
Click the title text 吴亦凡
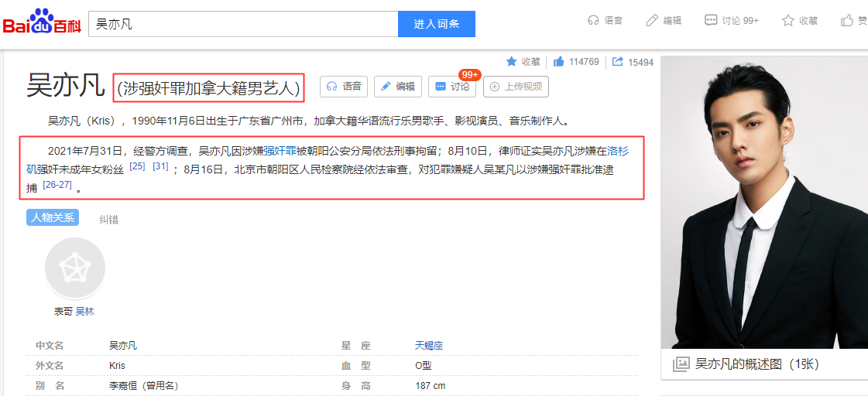(x=66, y=87)
